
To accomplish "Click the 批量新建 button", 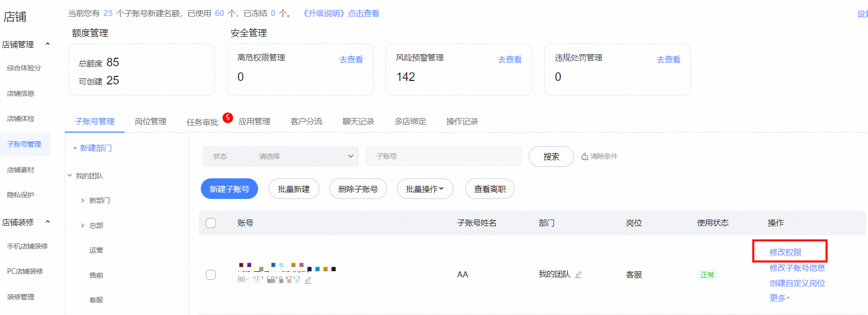I will coord(294,189).
